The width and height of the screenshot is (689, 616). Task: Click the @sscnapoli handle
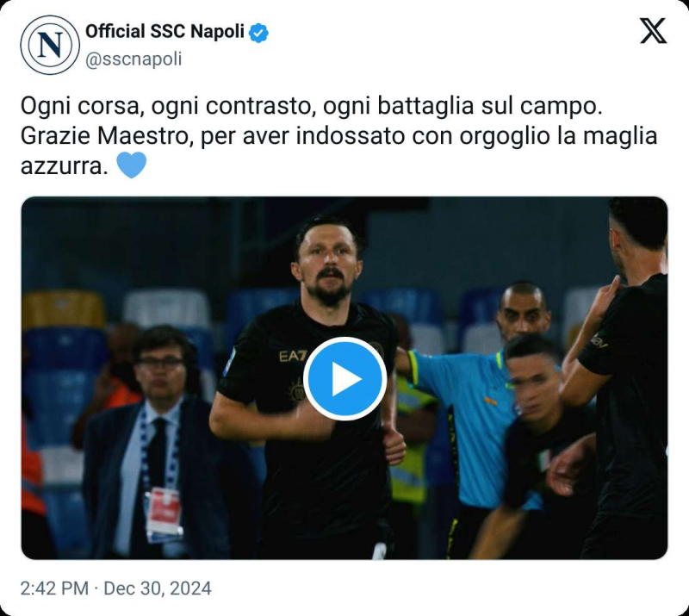pyautogui.click(x=133, y=59)
